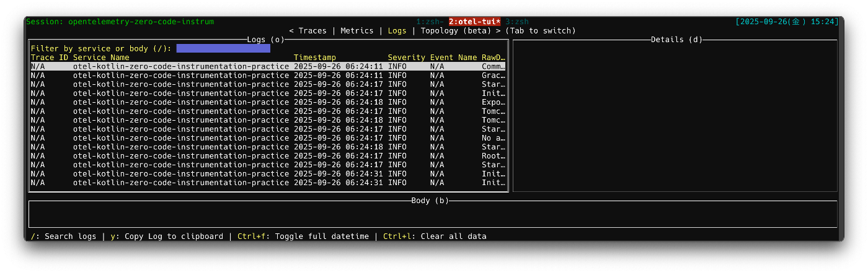Click the 'Expo…' raw data cell
The image size is (868, 273).
tap(494, 102)
